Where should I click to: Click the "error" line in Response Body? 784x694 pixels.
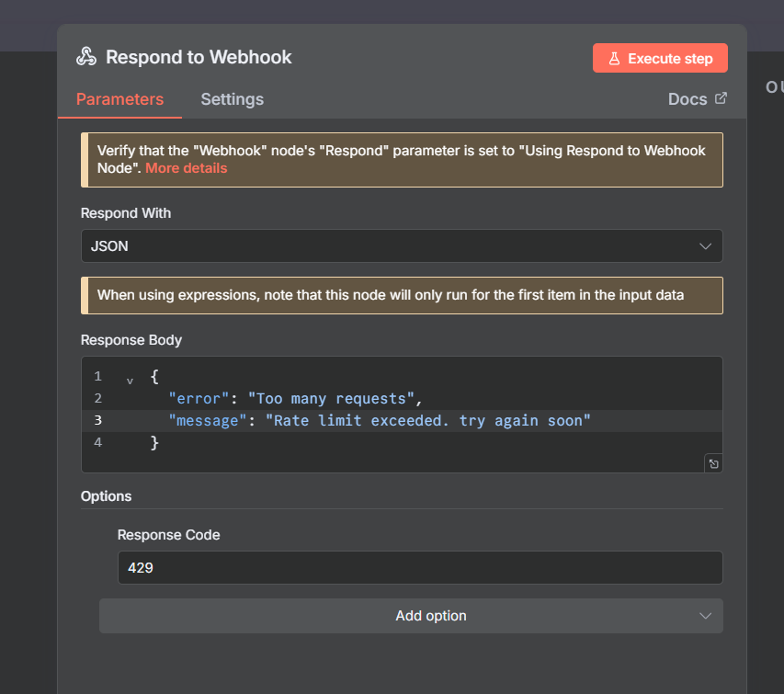click(x=294, y=398)
